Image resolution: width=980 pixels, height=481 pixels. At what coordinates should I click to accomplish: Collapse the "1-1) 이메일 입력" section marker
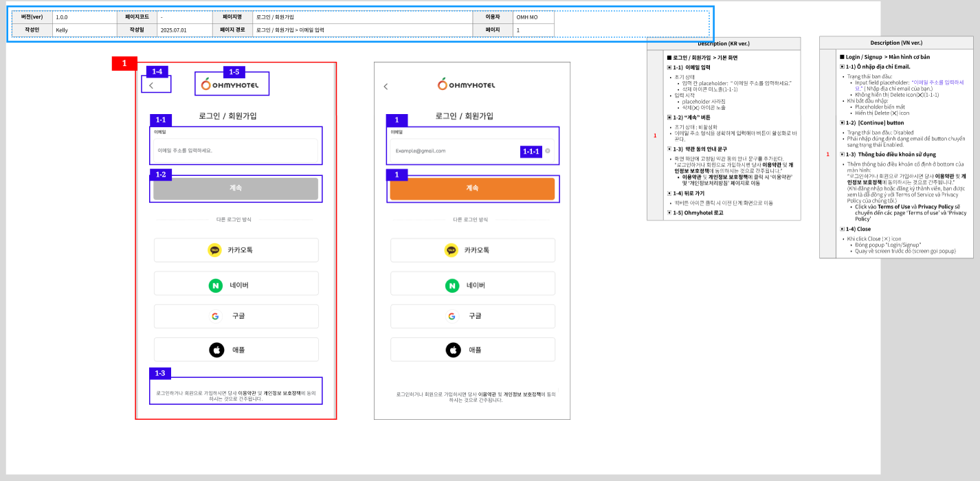[669, 67]
